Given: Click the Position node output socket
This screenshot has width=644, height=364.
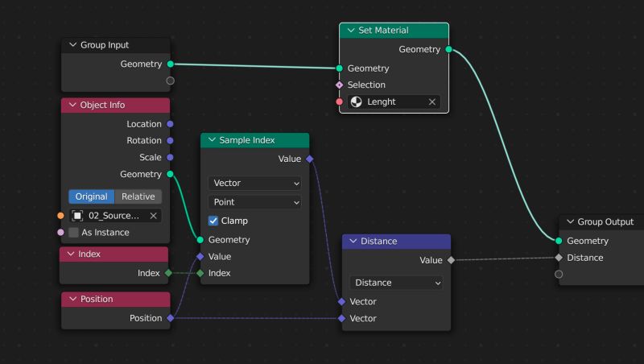Looking at the screenshot, I should coord(171,318).
